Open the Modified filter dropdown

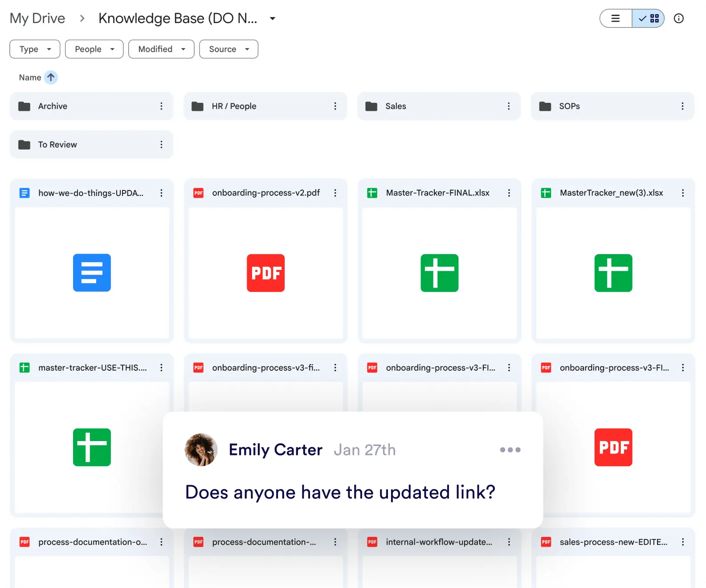(x=161, y=49)
